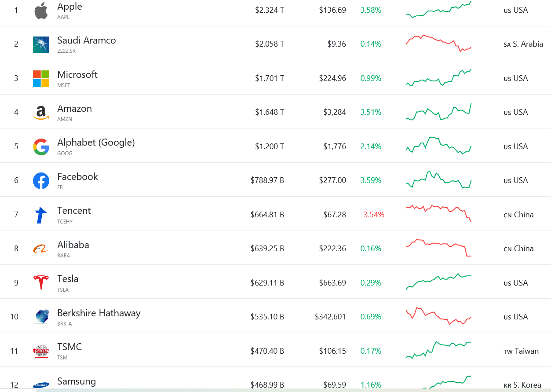This screenshot has height=392, width=551.
Task: Click the red Tesla logo
Action: (x=41, y=283)
